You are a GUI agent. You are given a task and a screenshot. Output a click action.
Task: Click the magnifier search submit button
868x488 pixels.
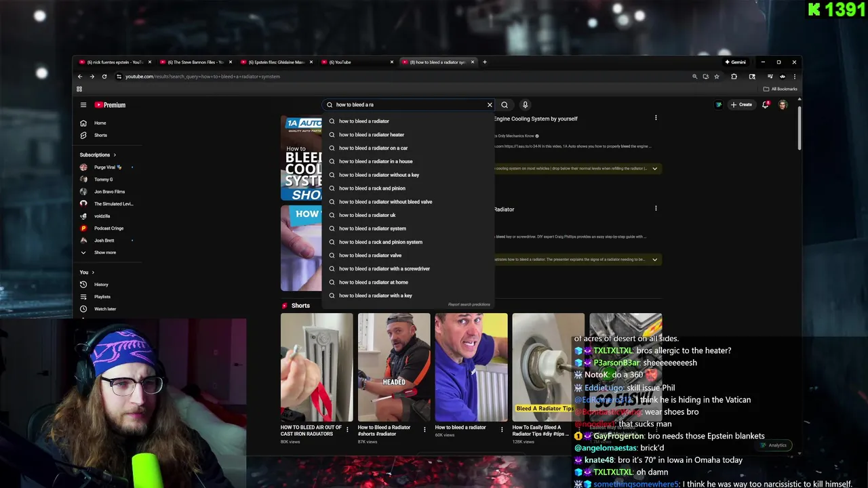505,105
